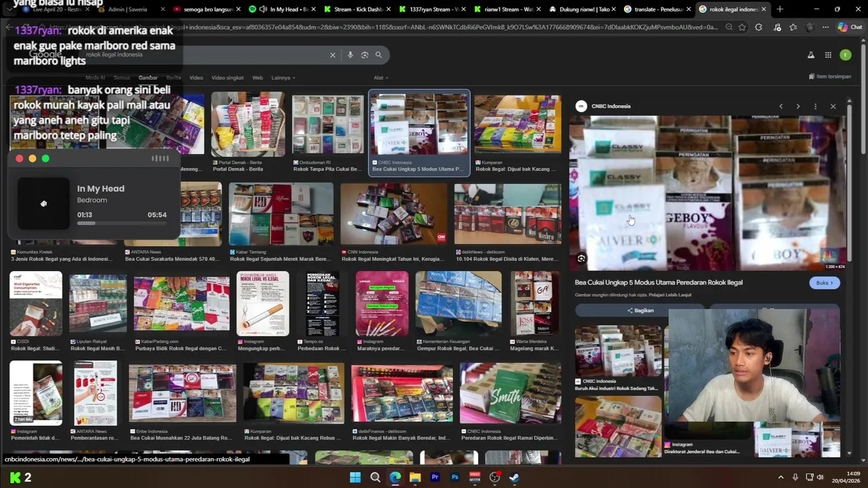Open Item tersimpan saved items

tap(830, 77)
